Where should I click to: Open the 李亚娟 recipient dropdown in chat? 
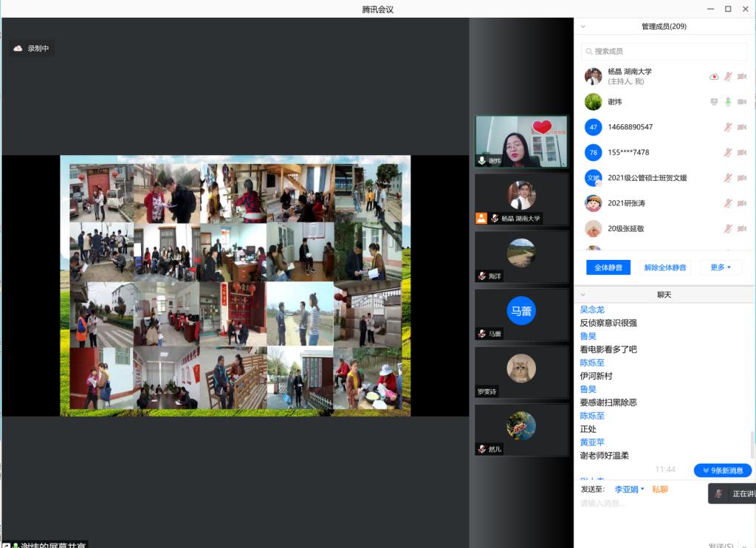point(629,489)
